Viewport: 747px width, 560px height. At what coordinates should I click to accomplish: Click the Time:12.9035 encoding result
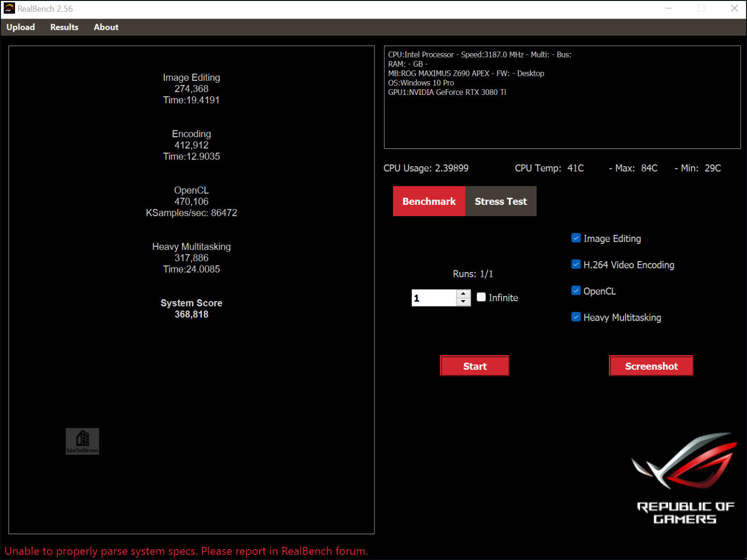pyautogui.click(x=192, y=156)
